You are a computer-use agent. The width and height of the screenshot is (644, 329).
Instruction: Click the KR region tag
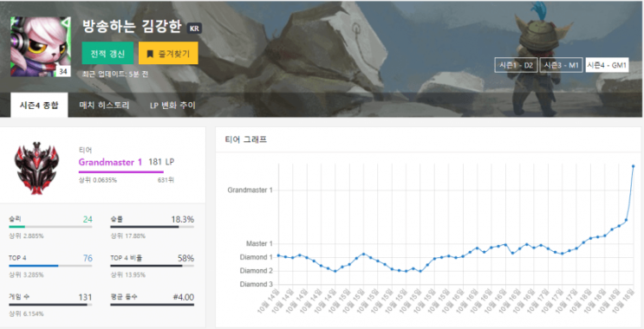[194, 29]
